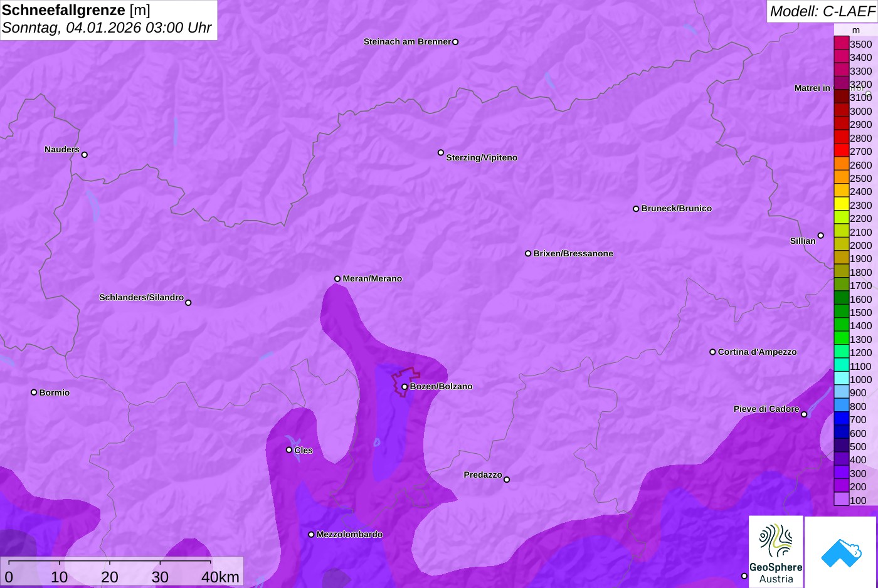Click the GeoSphere Austria logo
The image size is (878, 588).
tap(776, 552)
